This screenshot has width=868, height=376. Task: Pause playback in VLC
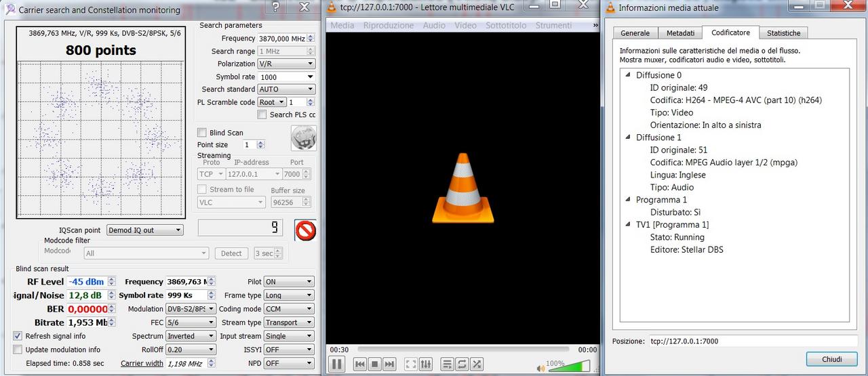click(336, 364)
